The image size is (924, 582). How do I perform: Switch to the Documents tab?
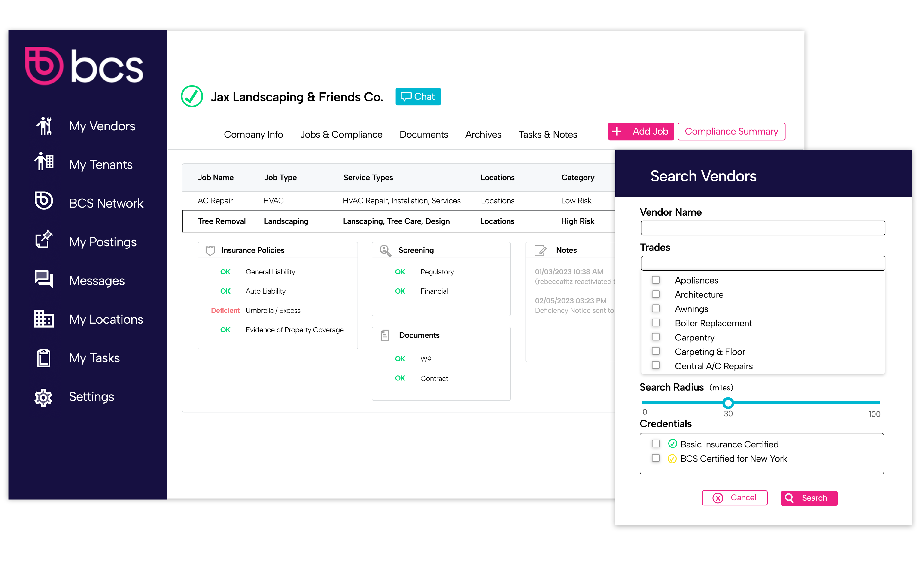click(424, 134)
